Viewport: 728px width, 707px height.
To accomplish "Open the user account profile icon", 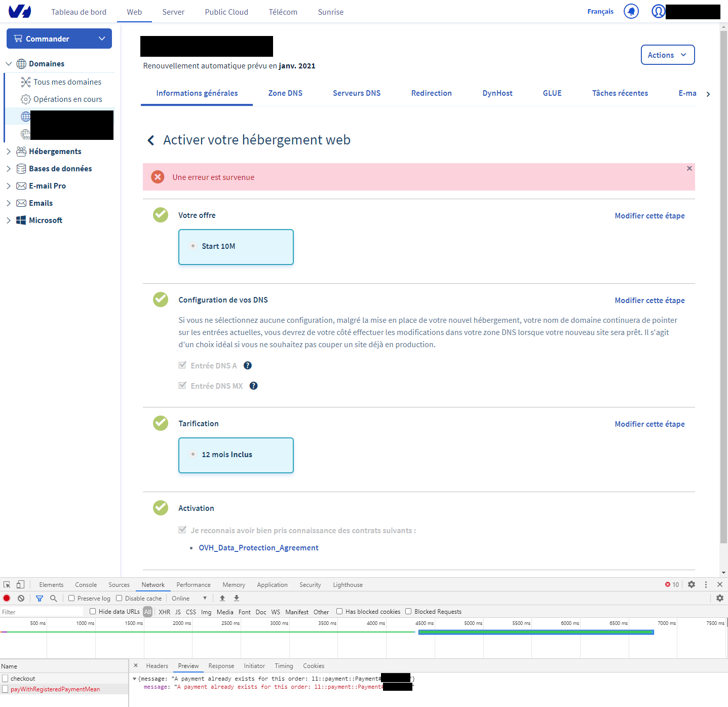I will point(658,11).
